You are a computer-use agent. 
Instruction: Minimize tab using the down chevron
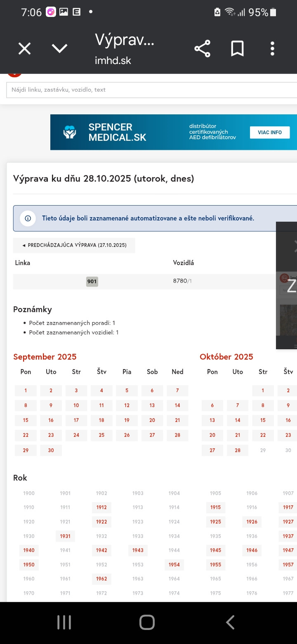[x=59, y=49]
